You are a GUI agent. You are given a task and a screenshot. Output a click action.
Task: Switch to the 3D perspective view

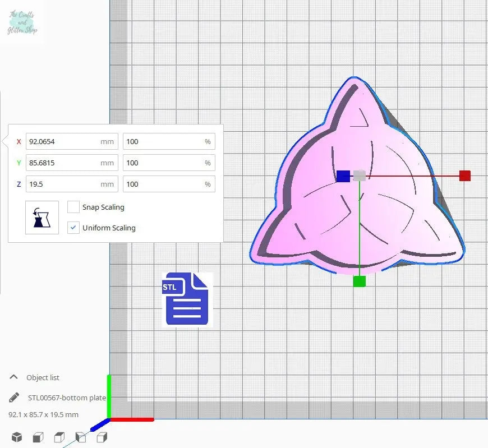coord(17,437)
